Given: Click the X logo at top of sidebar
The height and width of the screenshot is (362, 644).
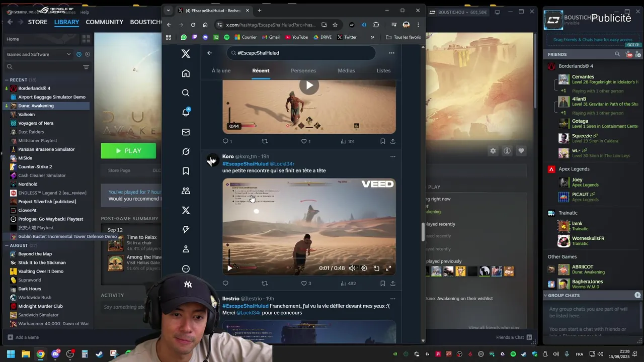Looking at the screenshot, I should 186,54.
